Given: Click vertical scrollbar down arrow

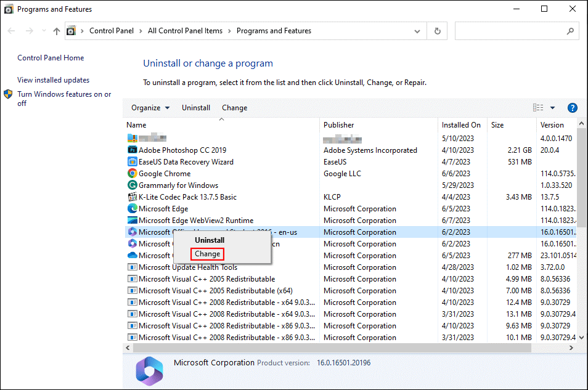Looking at the screenshot, I should coord(581,338).
